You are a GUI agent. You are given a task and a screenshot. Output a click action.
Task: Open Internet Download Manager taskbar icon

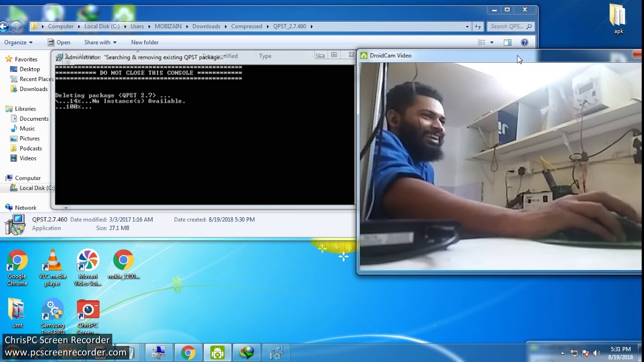[x=247, y=353]
